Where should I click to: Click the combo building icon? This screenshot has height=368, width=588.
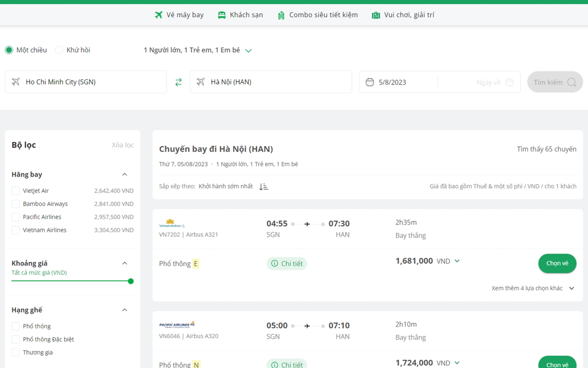coord(281,15)
